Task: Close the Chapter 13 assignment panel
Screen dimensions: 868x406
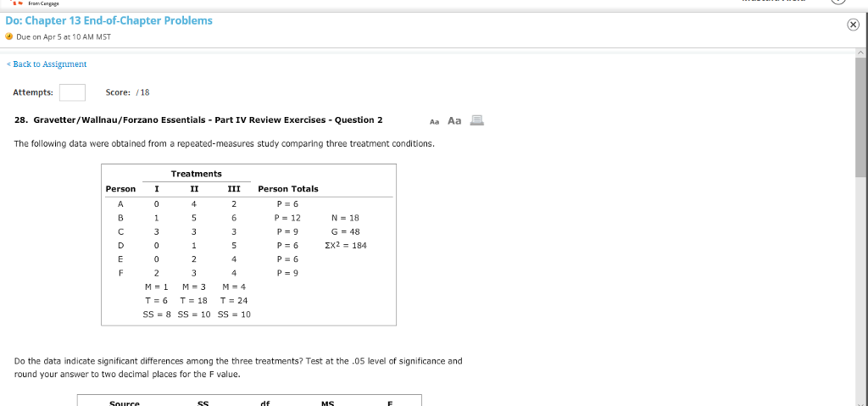Action: click(854, 25)
